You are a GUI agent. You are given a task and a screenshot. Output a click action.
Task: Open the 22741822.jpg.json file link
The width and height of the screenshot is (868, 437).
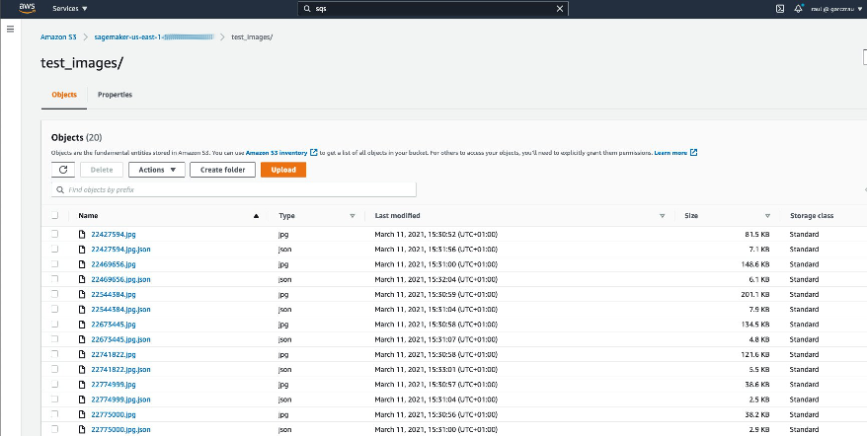tap(120, 370)
